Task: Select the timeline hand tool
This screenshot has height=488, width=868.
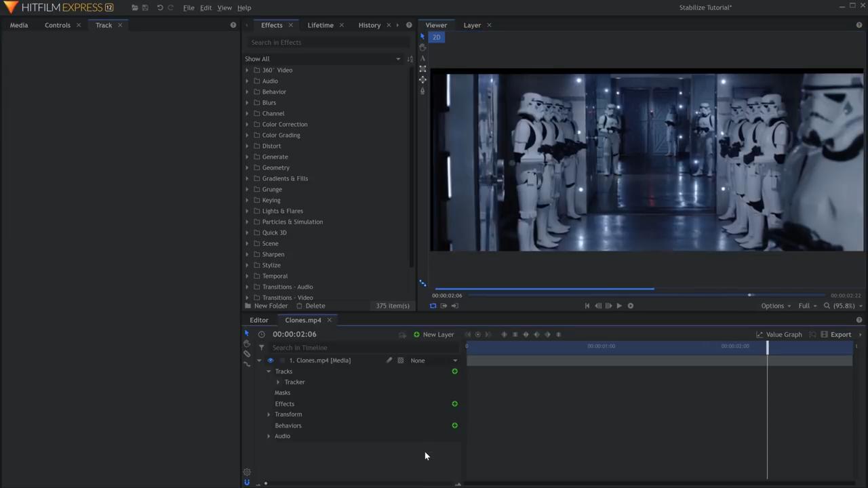Action: [247, 344]
